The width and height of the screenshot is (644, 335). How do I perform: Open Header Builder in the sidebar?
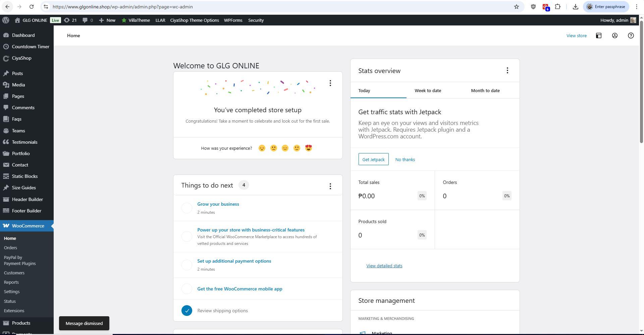tap(28, 199)
